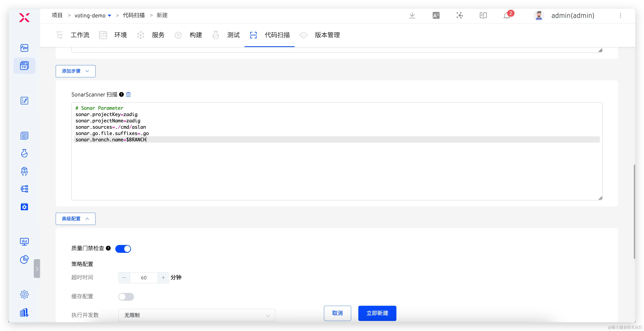
Task: Open the pie chart insights sidebar icon
Action: click(x=24, y=259)
